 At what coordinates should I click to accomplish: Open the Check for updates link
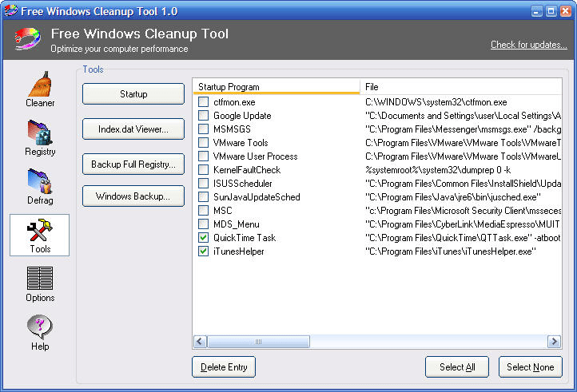528,45
